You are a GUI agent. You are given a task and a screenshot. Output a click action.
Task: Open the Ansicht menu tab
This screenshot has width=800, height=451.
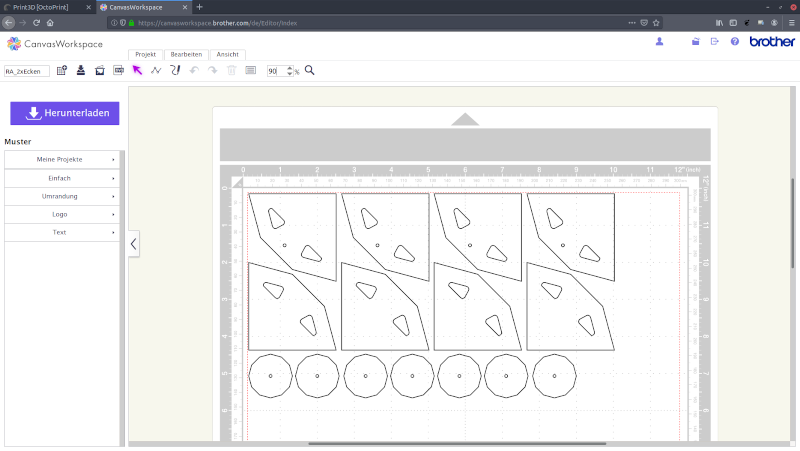228,54
